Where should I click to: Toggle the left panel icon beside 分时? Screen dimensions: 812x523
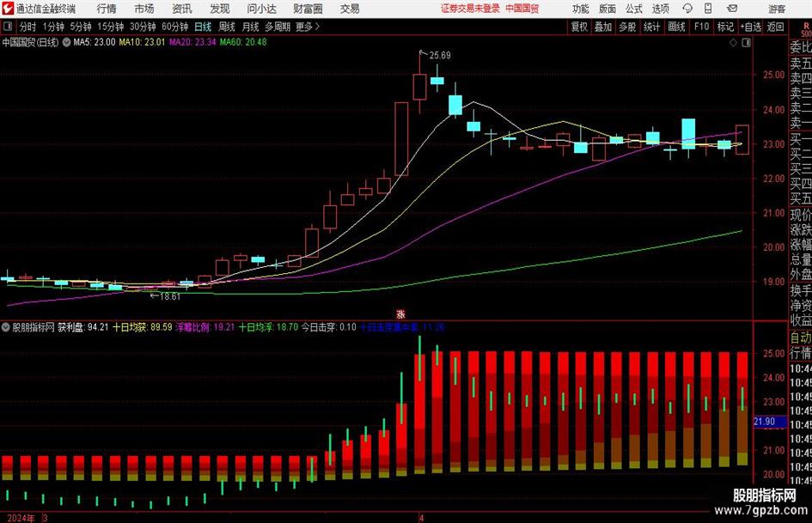coord(8,27)
